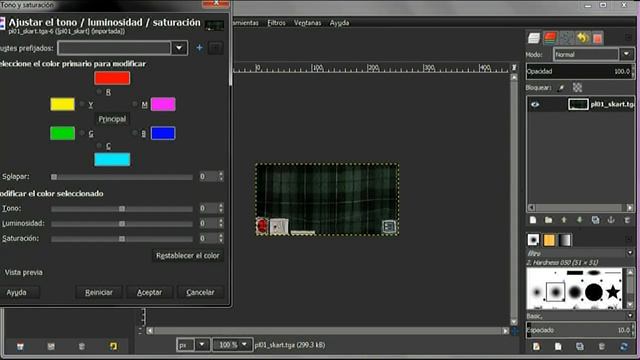
Task: Open the Gradients tab icon
Action: coord(565,240)
